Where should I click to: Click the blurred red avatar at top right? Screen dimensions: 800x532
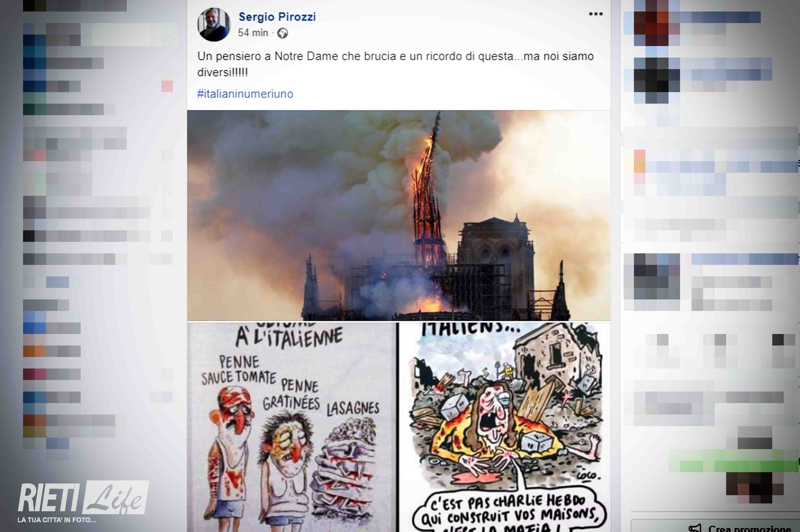(657, 23)
